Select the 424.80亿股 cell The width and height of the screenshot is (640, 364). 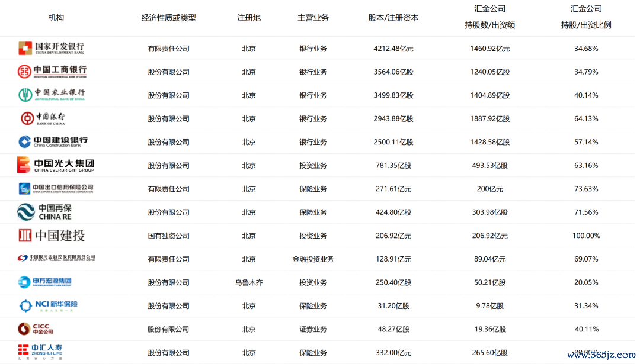393,212
